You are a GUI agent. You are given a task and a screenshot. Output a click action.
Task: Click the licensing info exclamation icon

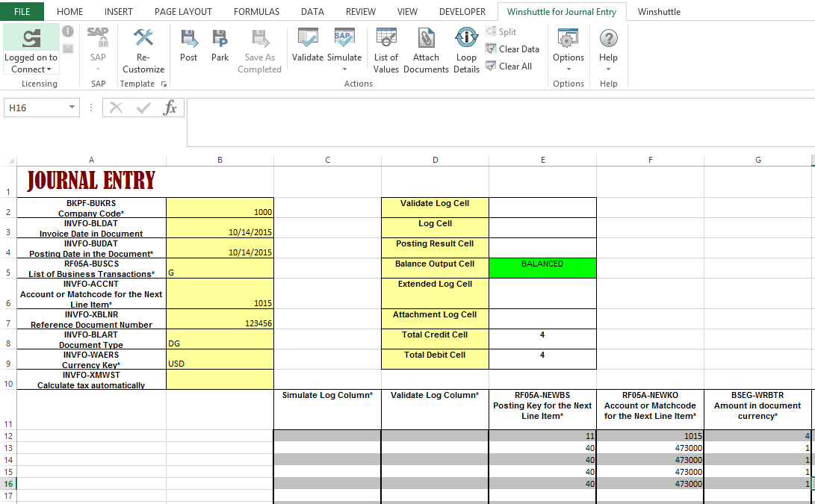[68, 31]
